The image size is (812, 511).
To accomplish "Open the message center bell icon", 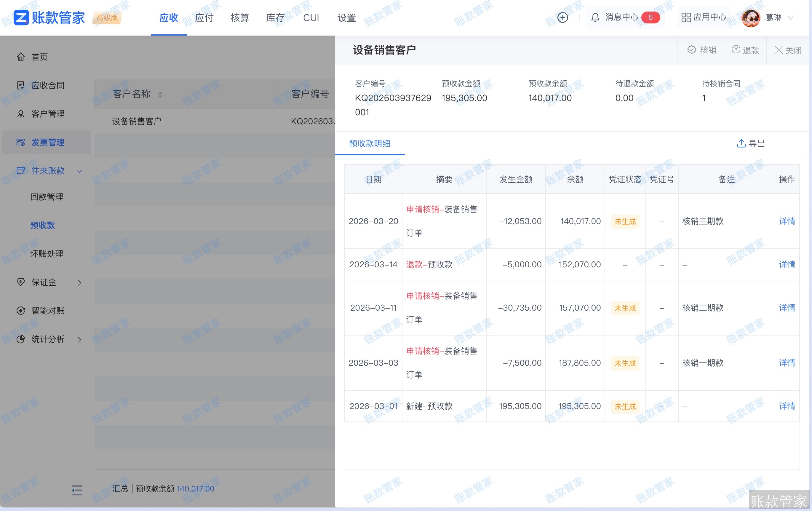I will [x=595, y=17].
